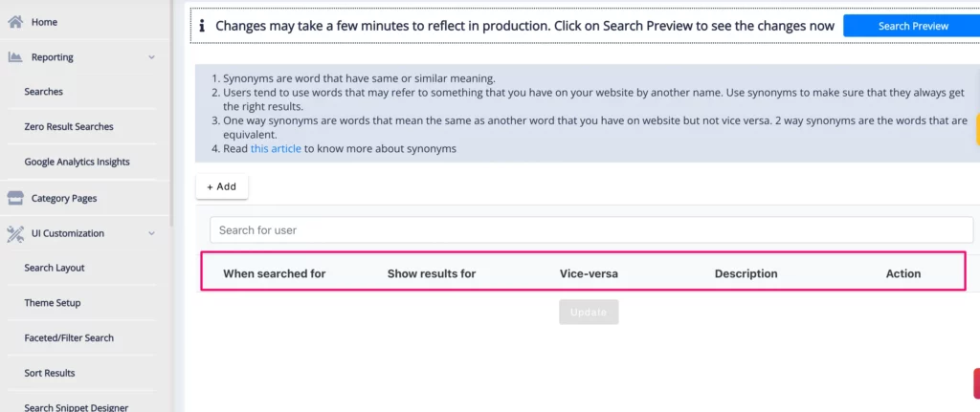The width and height of the screenshot is (980, 412).
Task: Open Google Analytics Insights
Action: [x=77, y=162]
